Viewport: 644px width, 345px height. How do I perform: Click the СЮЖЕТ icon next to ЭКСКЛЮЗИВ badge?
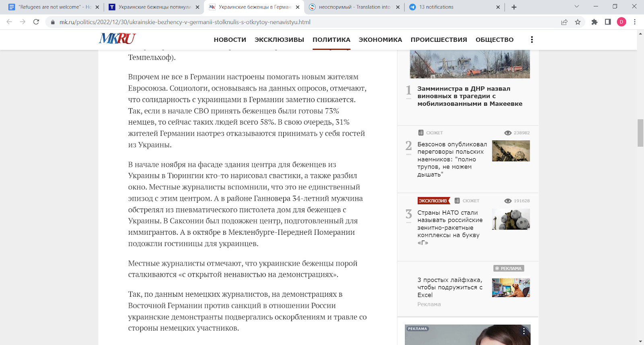pos(457,201)
